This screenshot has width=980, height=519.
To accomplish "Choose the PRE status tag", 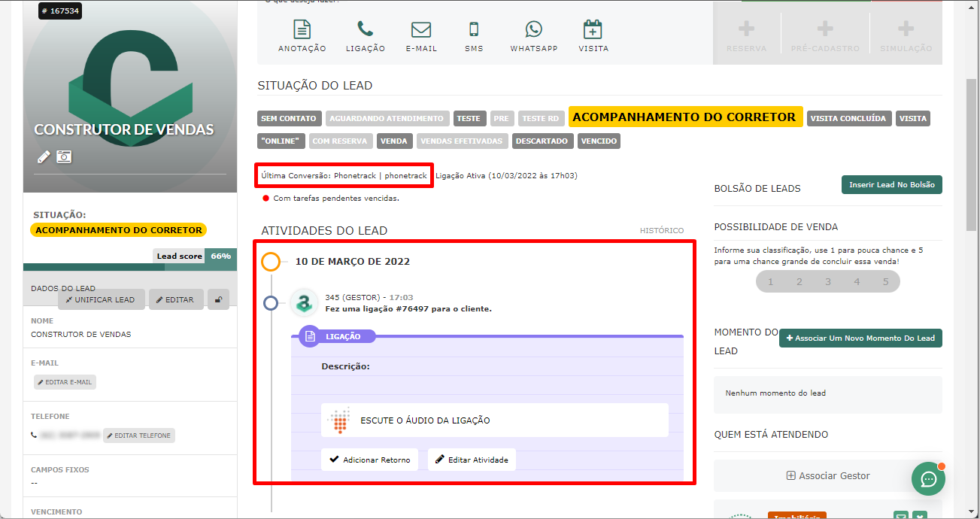I will (502, 118).
